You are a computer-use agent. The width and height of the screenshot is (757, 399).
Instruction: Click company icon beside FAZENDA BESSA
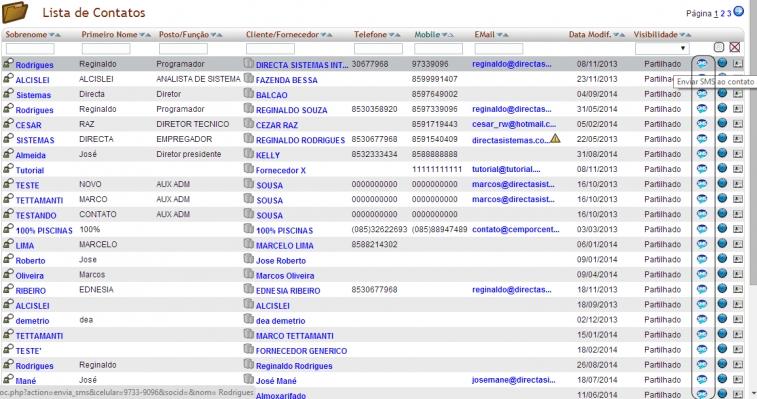(x=249, y=78)
